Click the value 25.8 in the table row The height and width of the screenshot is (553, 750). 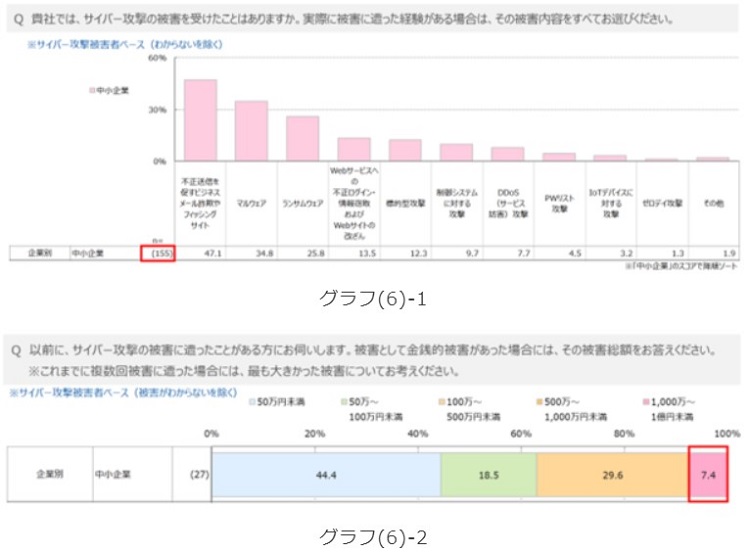(x=316, y=253)
